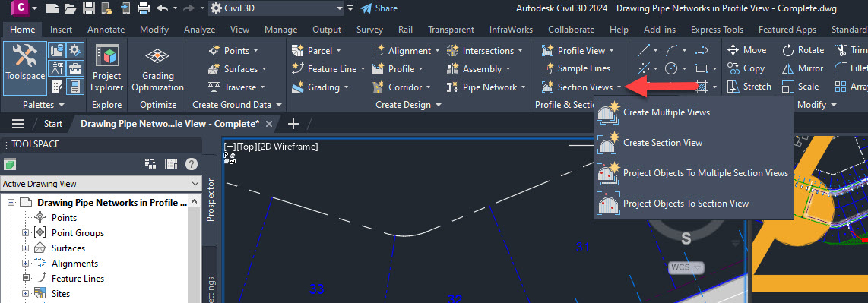This screenshot has height=303, width=868.
Task: Open the Feature Line dropdown
Action: (328, 68)
